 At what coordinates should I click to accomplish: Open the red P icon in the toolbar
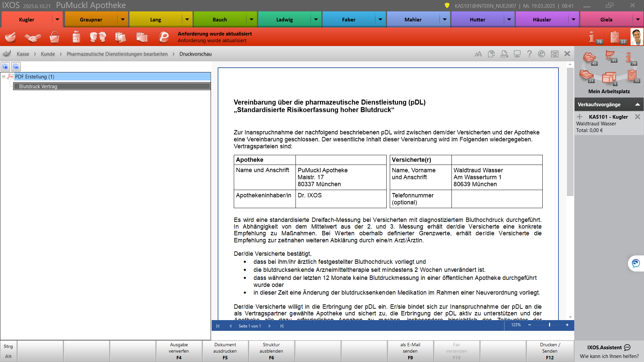click(x=164, y=37)
